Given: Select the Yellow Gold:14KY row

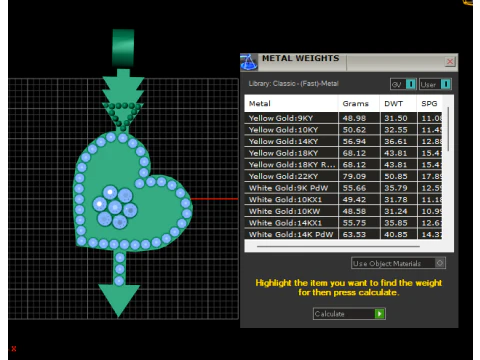Looking at the screenshot, I should (343, 141).
